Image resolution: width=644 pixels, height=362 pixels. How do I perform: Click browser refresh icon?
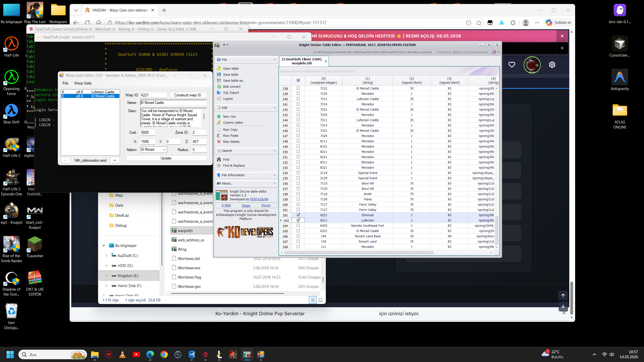(x=87, y=23)
